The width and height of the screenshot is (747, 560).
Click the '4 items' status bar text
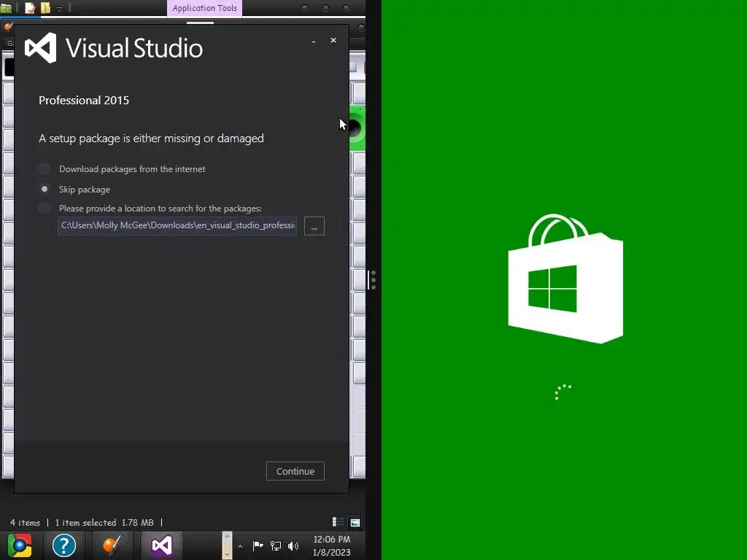[26, 522]
